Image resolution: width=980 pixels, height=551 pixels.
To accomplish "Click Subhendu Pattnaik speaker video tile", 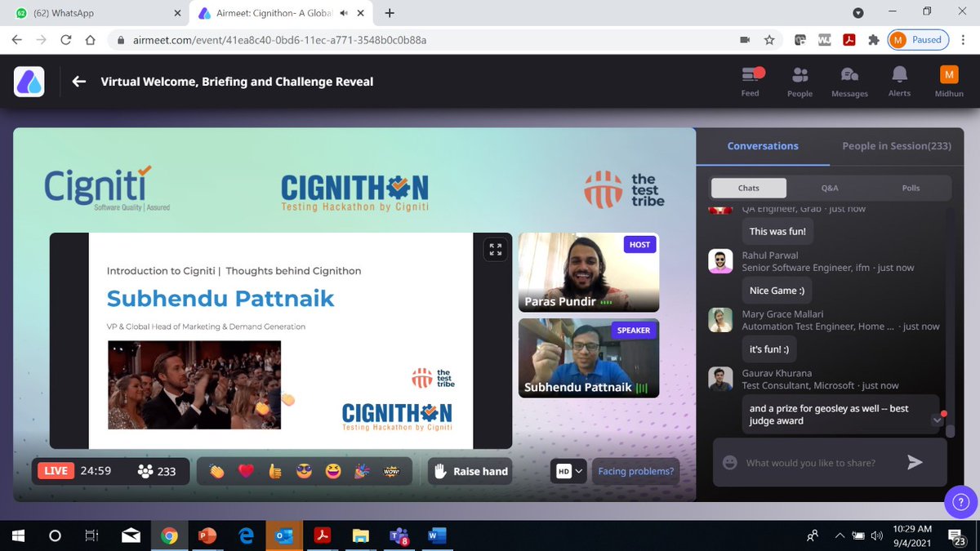I will [x=589, y=358].
